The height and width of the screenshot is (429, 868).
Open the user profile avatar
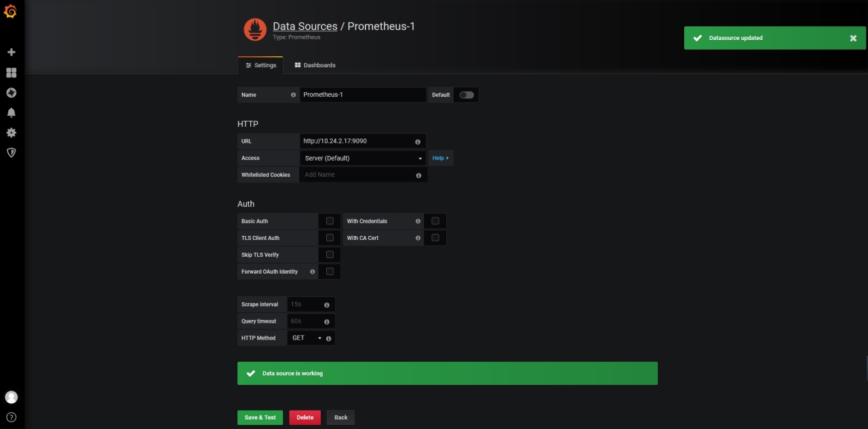(11, 398)
